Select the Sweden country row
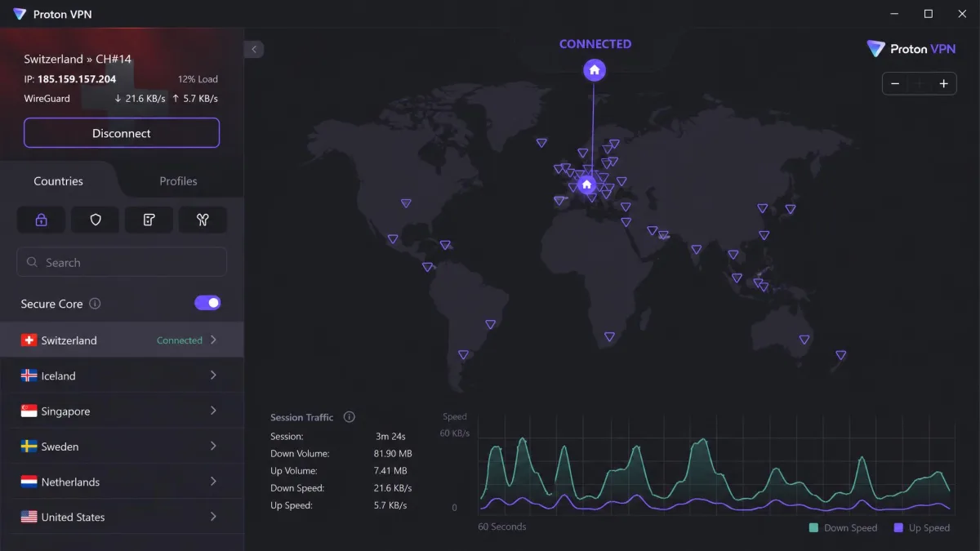Viewport: 980px width, 551px height. 122,446
